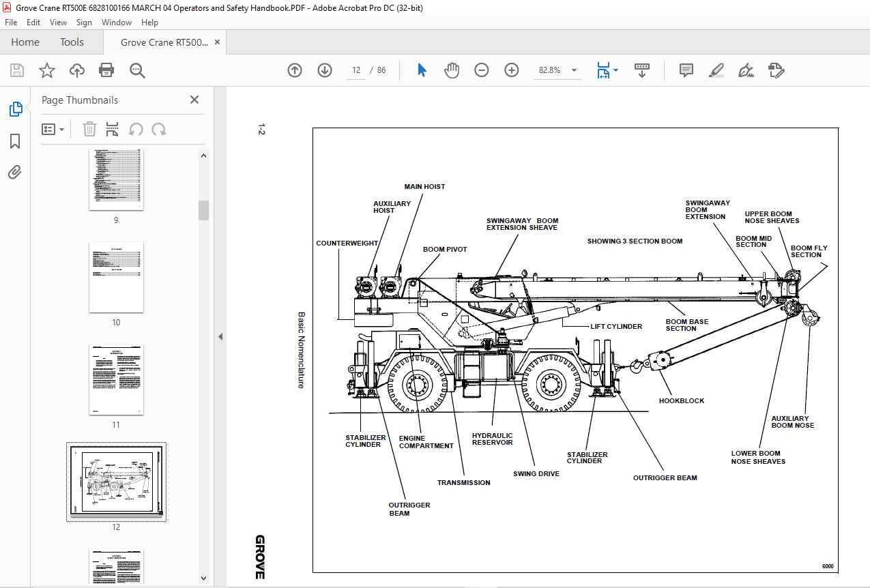The height and width of the screenshot is (588, 870).
Task: Zoom in with the plus button
Action: pyautogui.click(x=512, y=70)
